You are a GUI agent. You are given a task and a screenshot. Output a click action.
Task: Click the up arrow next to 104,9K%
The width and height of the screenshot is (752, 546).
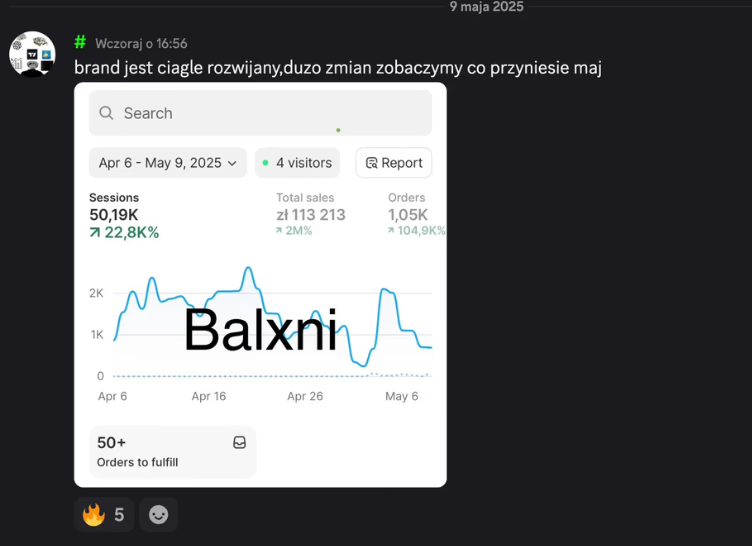click(391, 231)
